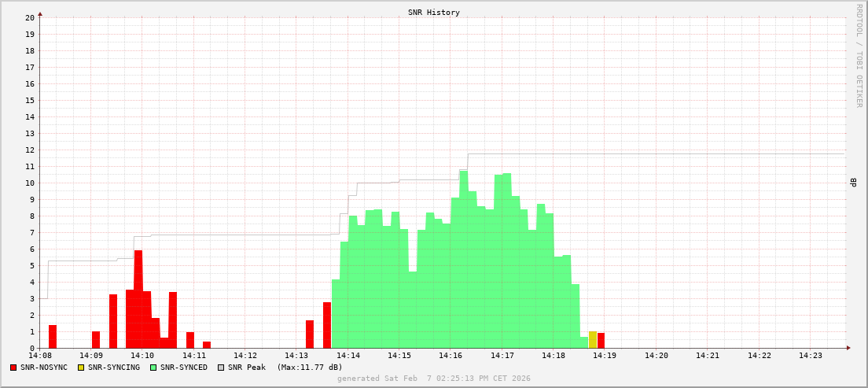This screenshot has width=868, height=388.
Task: Click the SNR-SYNCED legend label text
Action: tap(184, 368)
